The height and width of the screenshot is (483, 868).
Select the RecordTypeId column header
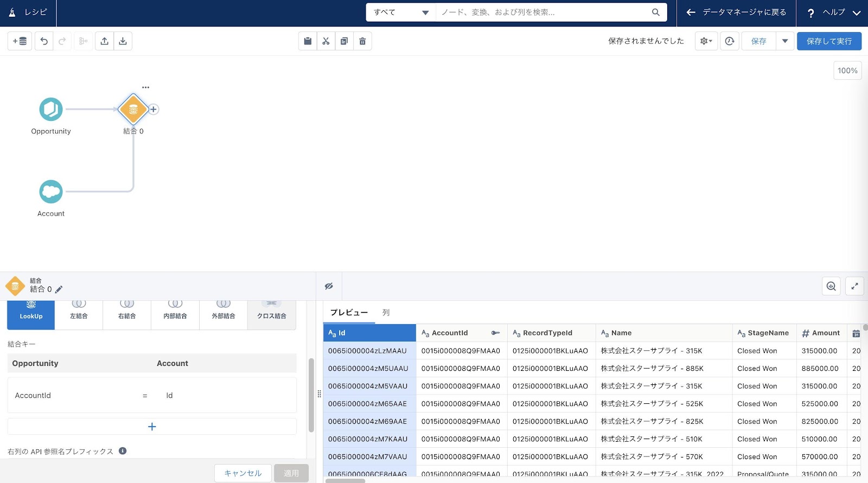tap(551, 333)
